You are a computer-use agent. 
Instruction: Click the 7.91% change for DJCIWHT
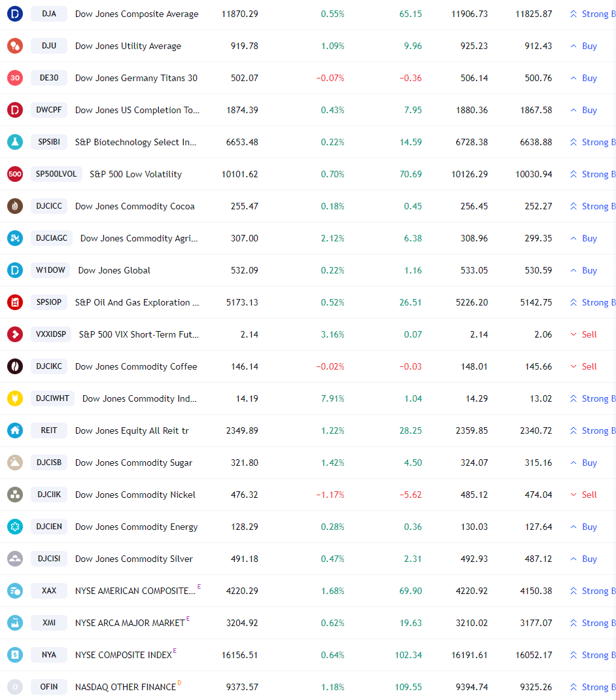[333, 398]
